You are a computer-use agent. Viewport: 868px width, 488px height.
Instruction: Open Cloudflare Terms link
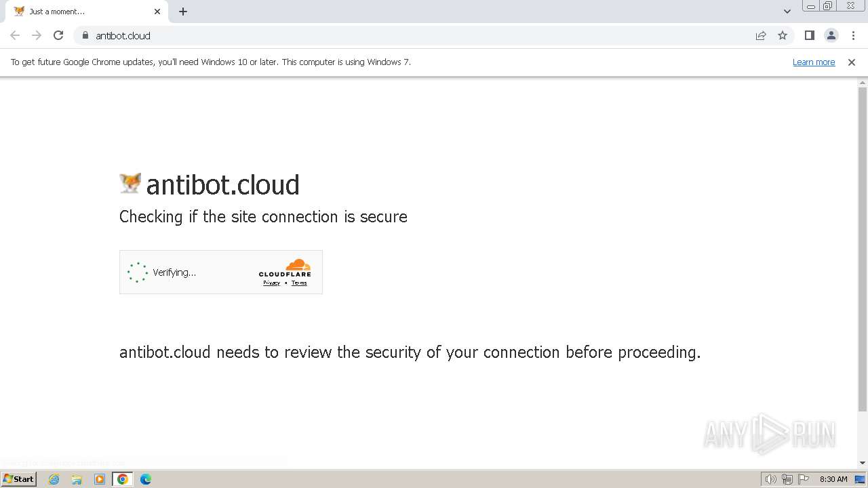299,283
